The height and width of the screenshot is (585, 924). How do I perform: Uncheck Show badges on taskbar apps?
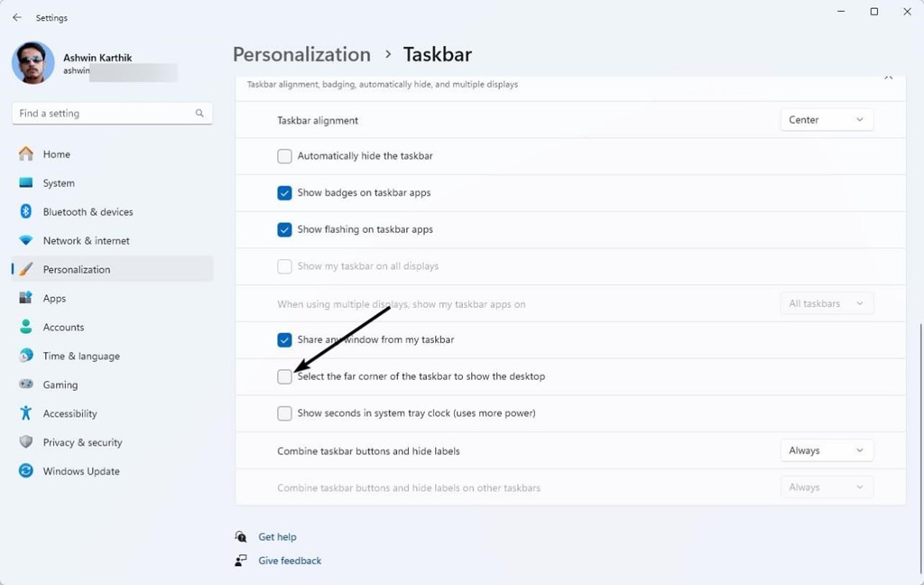point(285,193)
